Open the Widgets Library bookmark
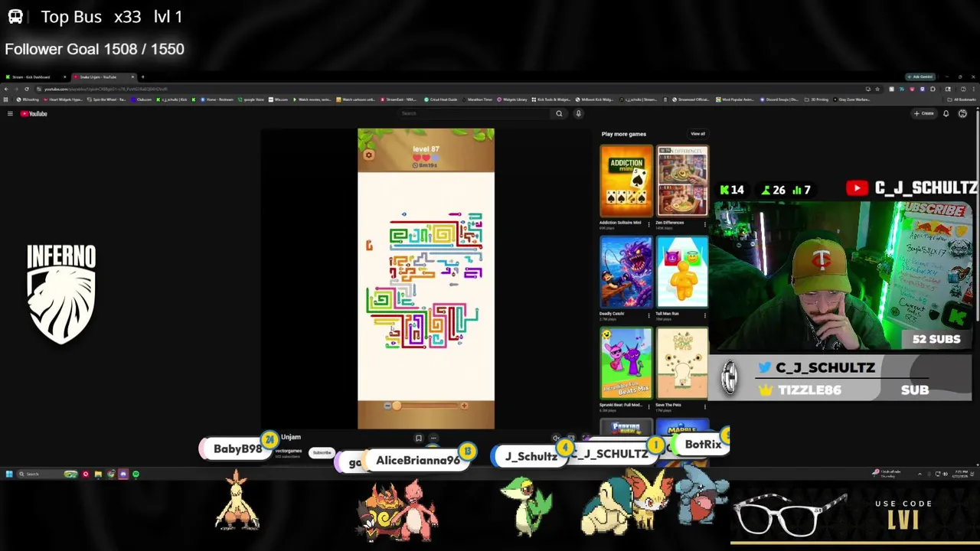This screenshot has width=980, height=551. click(x=512, y=99)
